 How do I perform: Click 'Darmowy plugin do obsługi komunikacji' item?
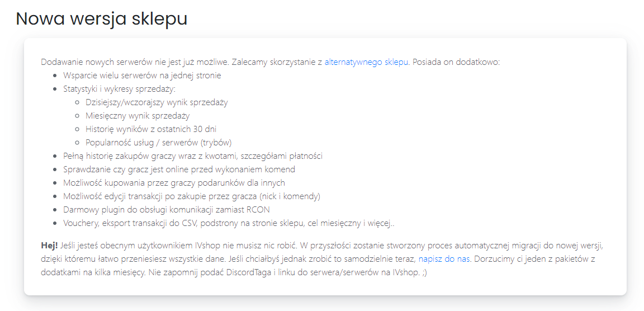[x=167, y=210]
